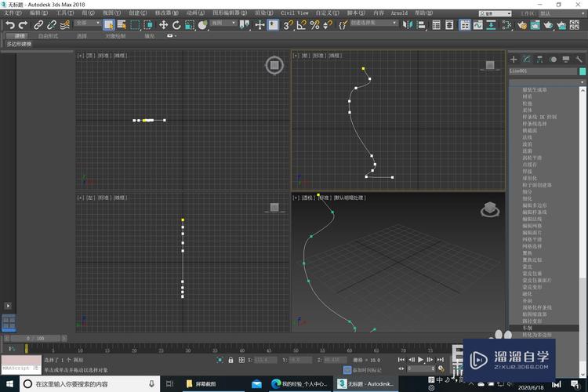This screenshot has height=392, width=588.
Task: Open the reference coordinate system dropdown
Action: [223, 23]
